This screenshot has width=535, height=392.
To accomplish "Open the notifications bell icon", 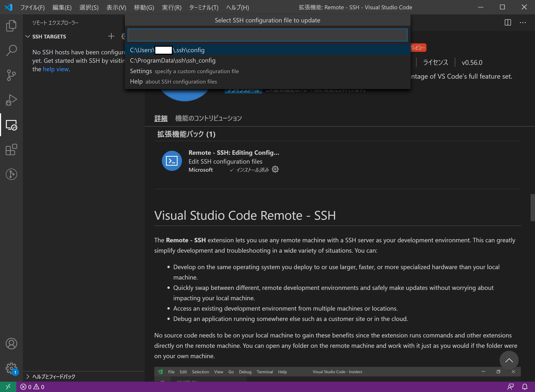I will pyautogui.click(x=525, y=387).
